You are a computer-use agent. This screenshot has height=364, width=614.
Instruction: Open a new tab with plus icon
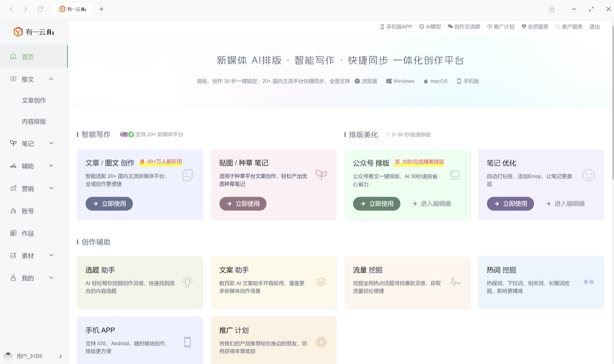(x=101, y=9)
